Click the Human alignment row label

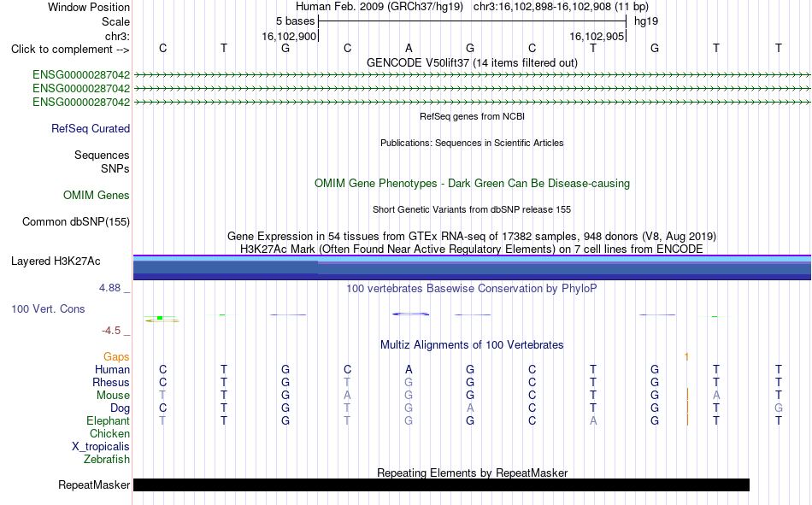click(x=112, y=369)
